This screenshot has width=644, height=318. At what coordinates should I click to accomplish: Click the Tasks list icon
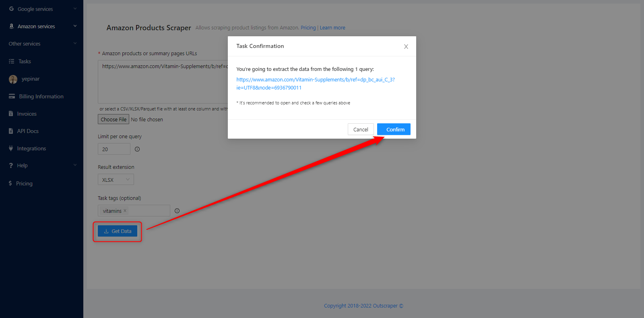[x=11, y=61]
